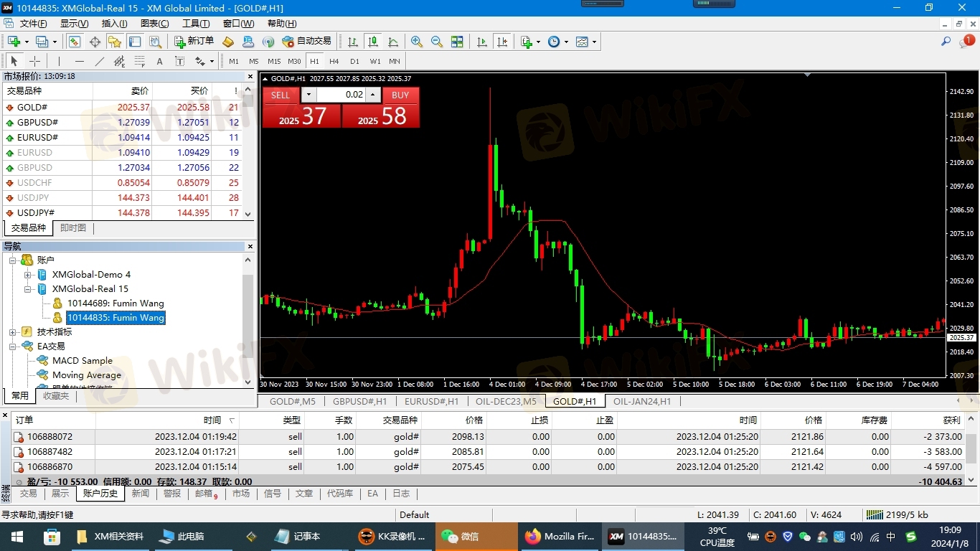Select the Equidistant Channel tool
Screen dimensions: 980x551
(119, 61)
